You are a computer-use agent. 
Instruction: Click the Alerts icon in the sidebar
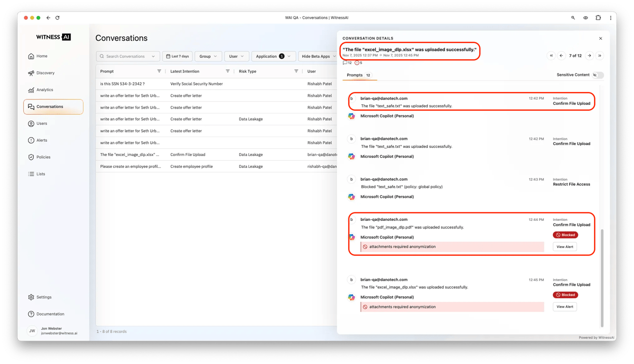point(31,140)
